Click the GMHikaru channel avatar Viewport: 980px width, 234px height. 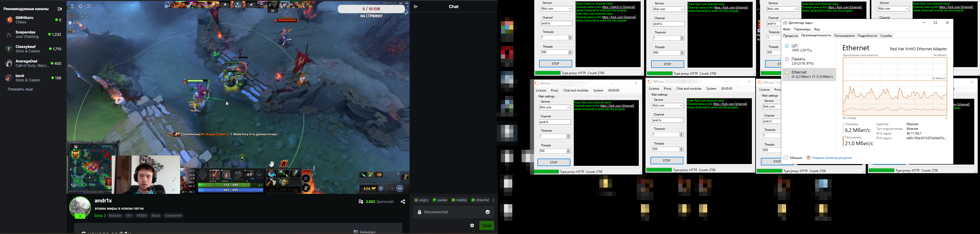pyautogui.click(x=8, y=20)
